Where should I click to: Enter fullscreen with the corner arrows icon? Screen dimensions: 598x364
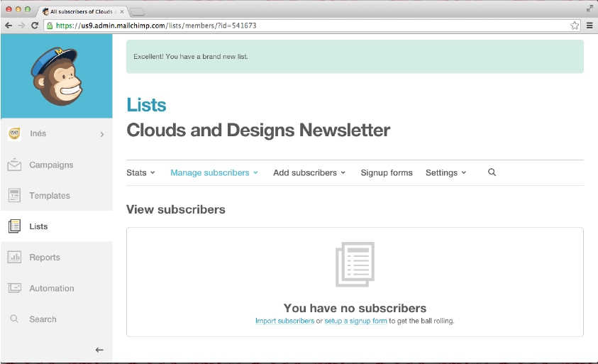tap(589, 9)
